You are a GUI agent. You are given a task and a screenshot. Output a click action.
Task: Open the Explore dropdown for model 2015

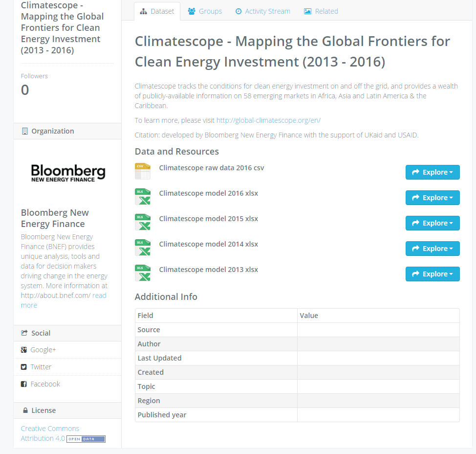(x=433, y=223)
